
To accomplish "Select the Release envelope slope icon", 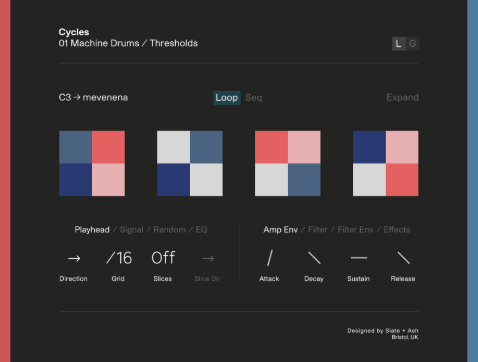I will pyautogui.click(x=404, y=258).
